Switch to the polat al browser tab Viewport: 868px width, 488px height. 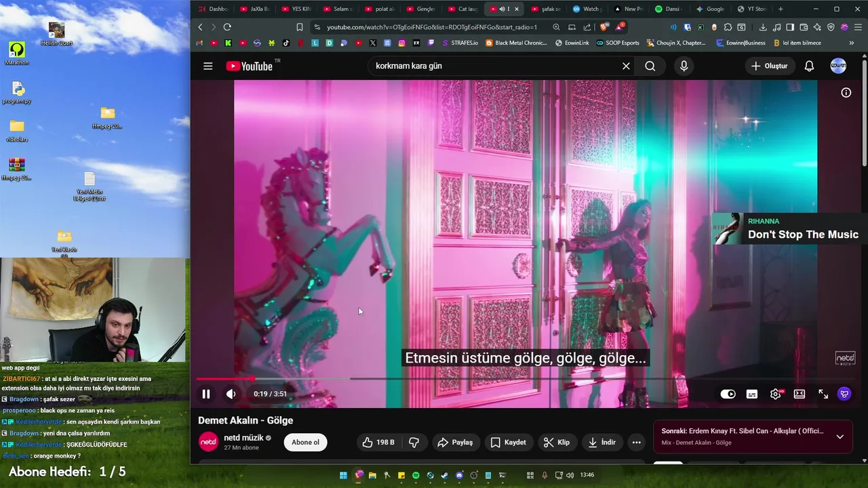379,9
